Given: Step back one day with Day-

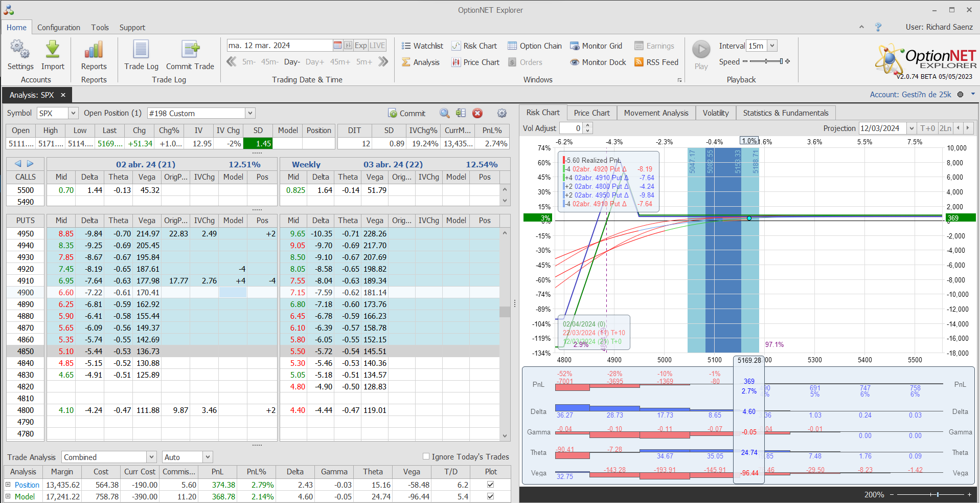Looking at the screenshot, I should [x=292, y=62].
